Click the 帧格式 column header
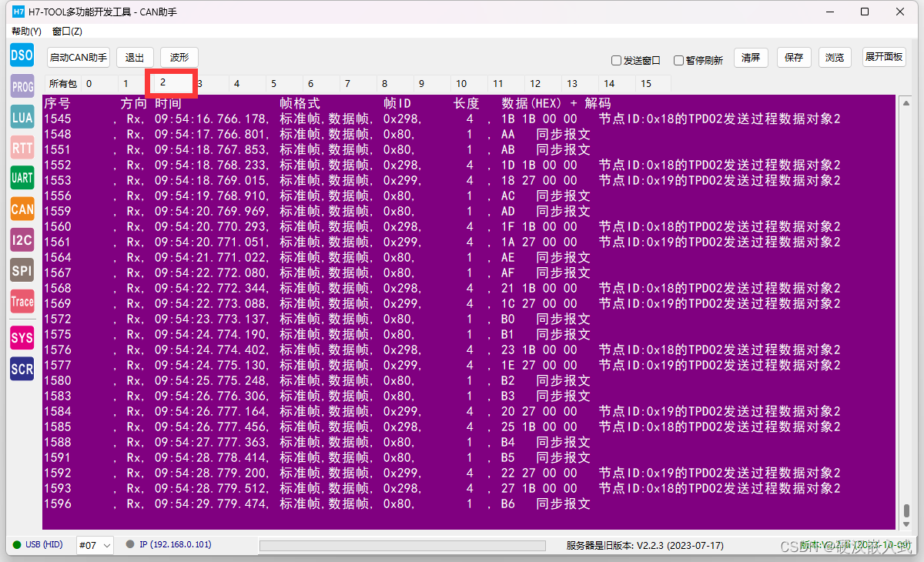 coord(300,103)
